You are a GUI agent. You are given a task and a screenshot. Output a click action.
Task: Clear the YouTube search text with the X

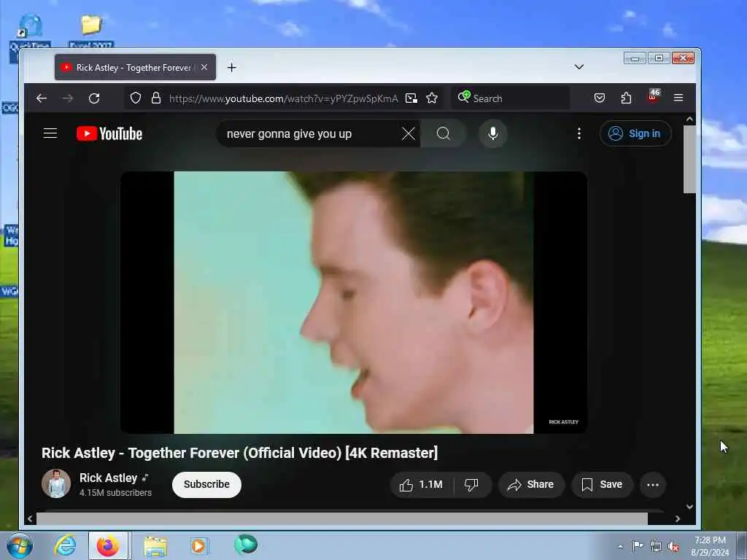pyautogui.click(x=409, y=134)
